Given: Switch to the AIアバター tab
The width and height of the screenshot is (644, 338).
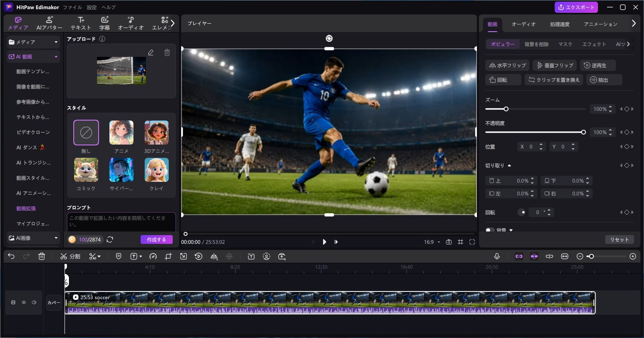Looking at the screenshot, I should pyautogui.click(x=49, y=23).
